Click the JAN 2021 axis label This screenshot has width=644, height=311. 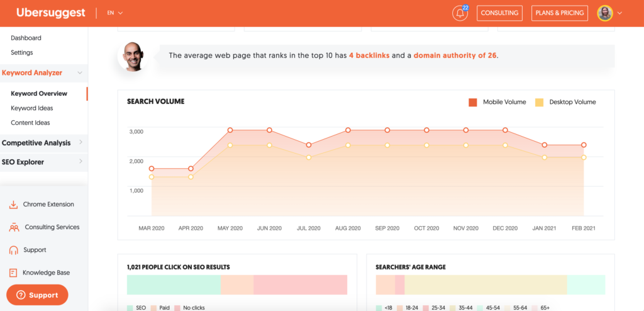click(544, 229)
